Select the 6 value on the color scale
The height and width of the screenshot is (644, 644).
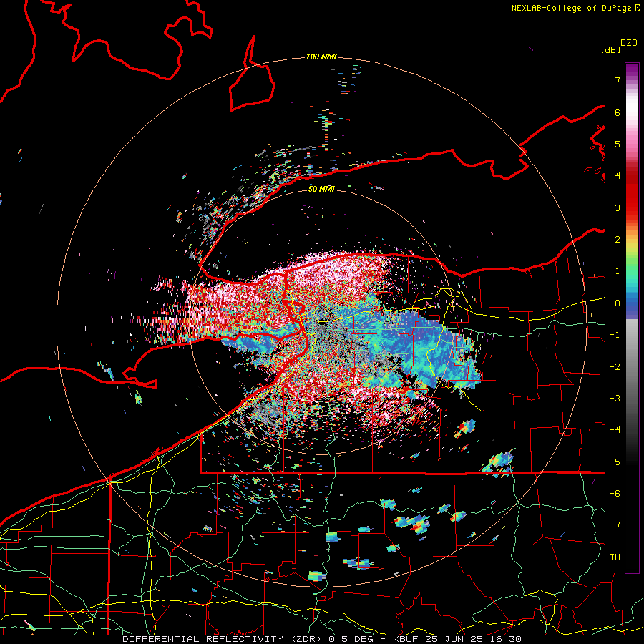point(618,112)
